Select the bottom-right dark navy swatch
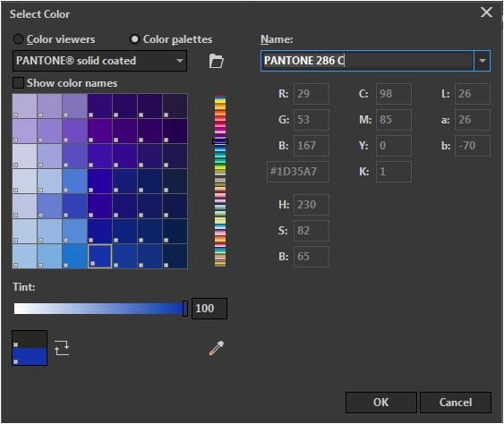This screenshot has width=504, height=424. (x=175, y=256)
